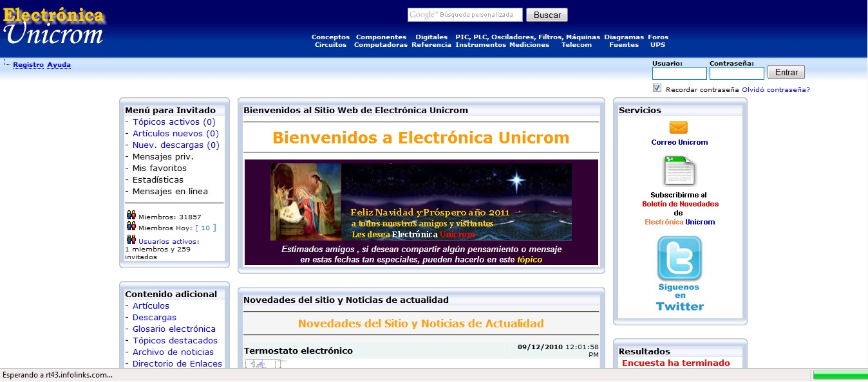Image resolution: width=868 pixels, height=382 pixels.
Task: Click the Contraseña input field
Action: 737,73
